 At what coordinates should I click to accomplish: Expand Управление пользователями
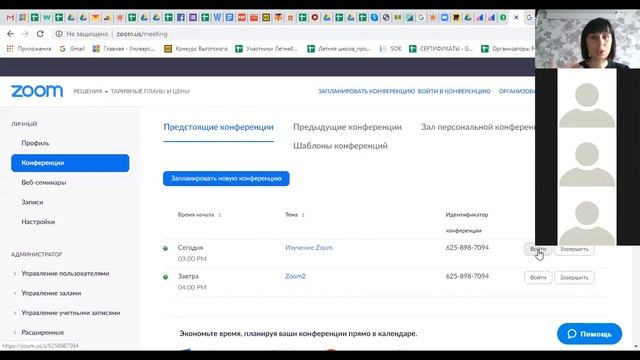point(65,273)
